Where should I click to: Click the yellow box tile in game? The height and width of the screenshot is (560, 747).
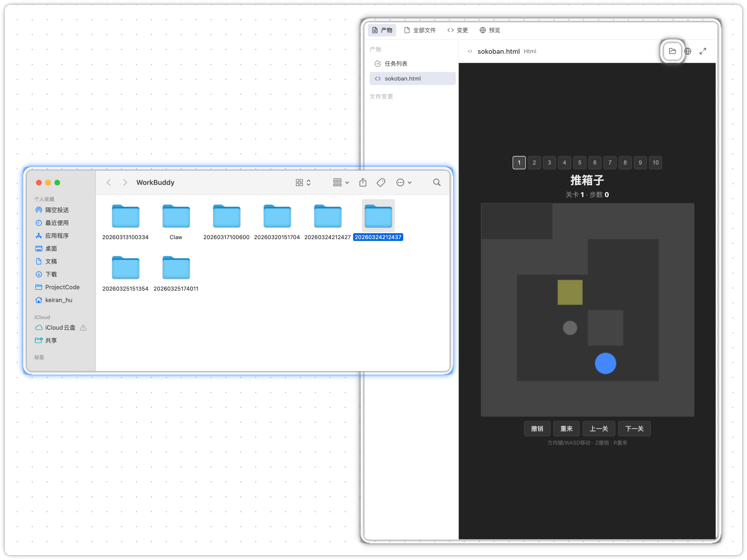pos(570,293)
